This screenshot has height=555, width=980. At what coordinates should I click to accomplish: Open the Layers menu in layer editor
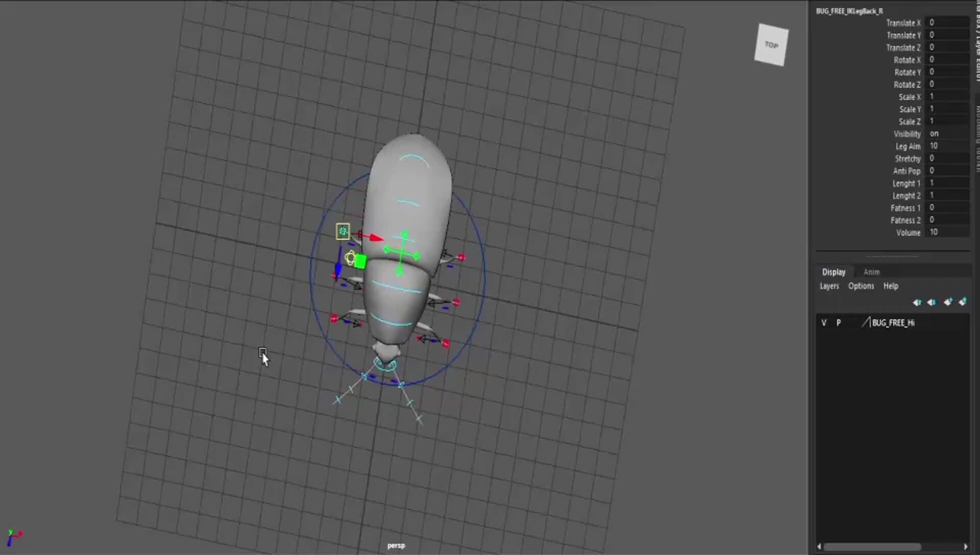point(829,286)
